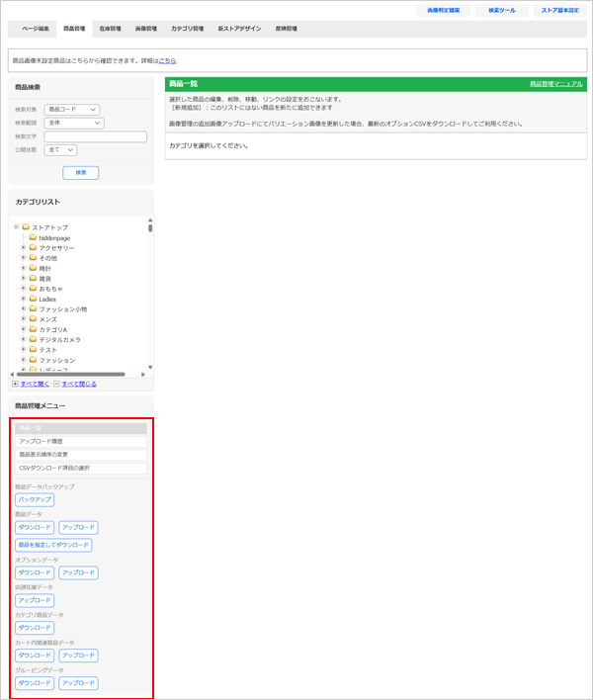Collapse the ストアトップ tree node
This screenshot has height=700, width=593.
pos(16,227)
